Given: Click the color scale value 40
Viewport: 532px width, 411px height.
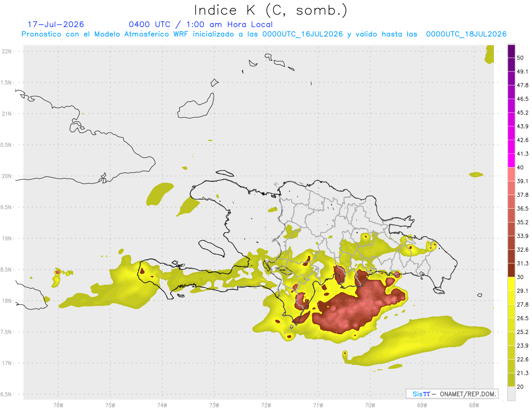Looking at the screenshot, I should (x=520, y=167).
